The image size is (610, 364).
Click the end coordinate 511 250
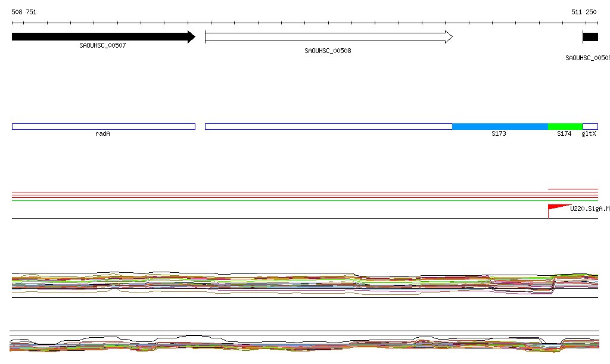tap(584, 12)
